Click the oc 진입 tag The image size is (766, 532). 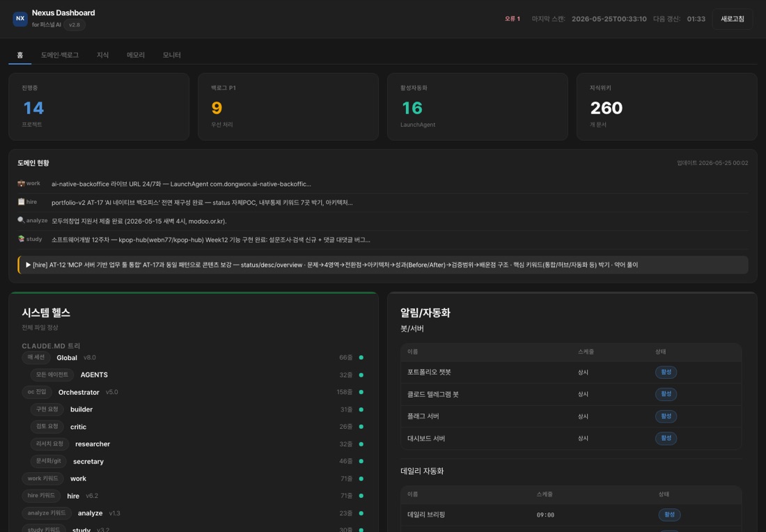coord(37,392)
